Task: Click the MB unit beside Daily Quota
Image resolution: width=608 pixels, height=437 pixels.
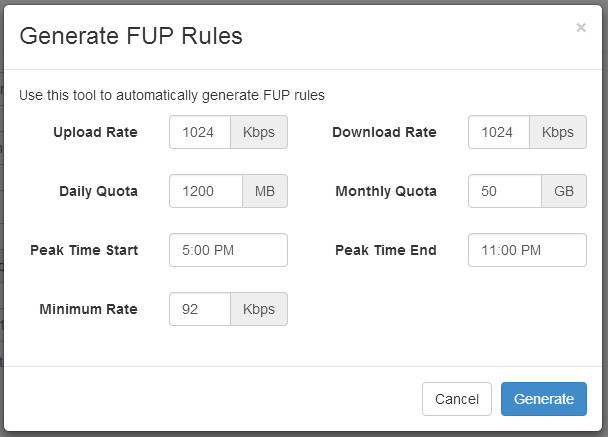Action: point(265,191)
